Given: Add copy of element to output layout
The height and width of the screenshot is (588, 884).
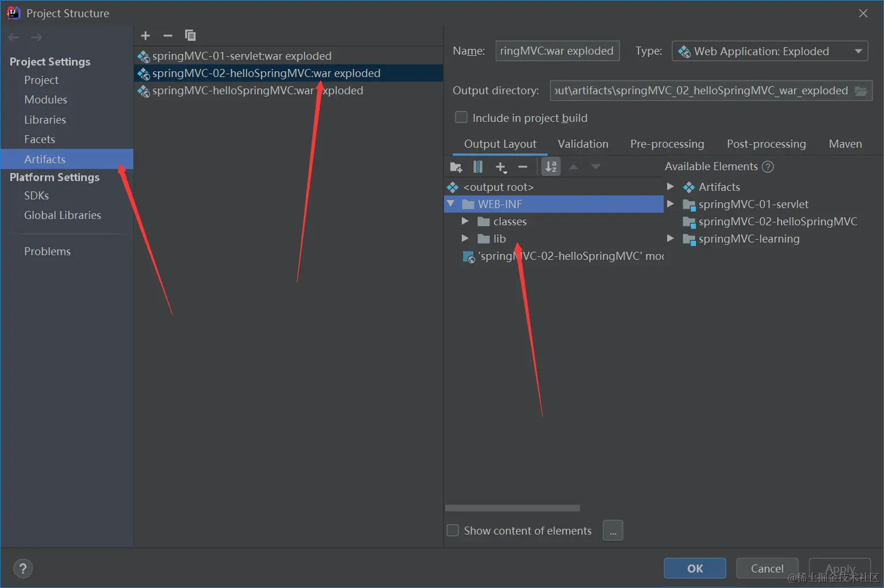Looking at the screenshot, I should 501,167.
